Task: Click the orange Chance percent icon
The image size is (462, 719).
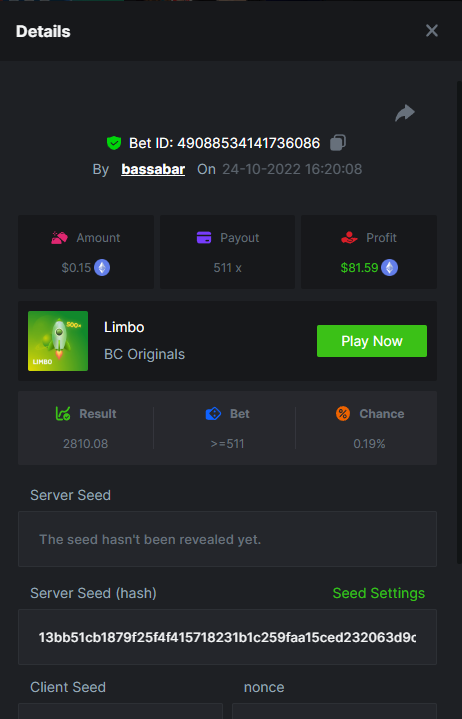Action: click(343, 414)
